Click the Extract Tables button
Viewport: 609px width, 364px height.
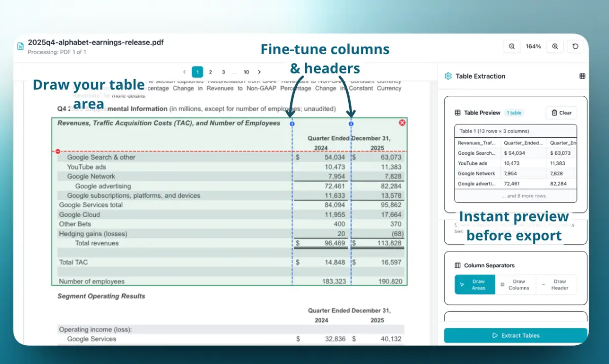coord(516,336)
